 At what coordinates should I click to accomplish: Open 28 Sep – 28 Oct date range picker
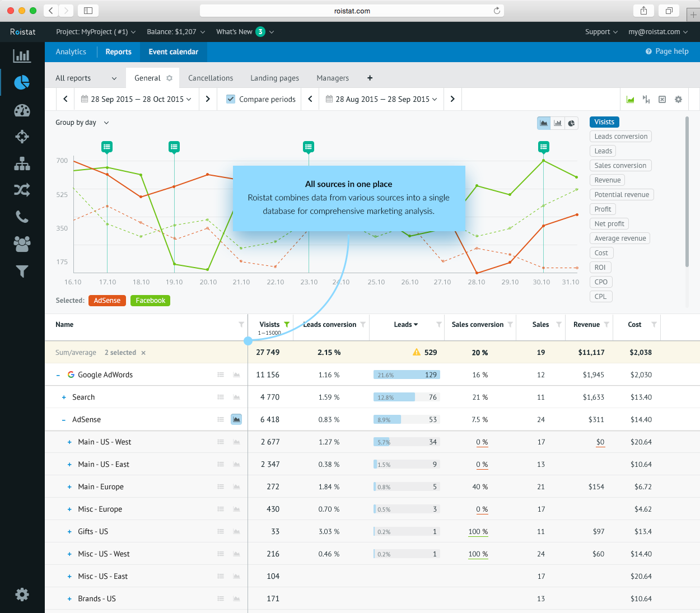click(x=136, y=99)
